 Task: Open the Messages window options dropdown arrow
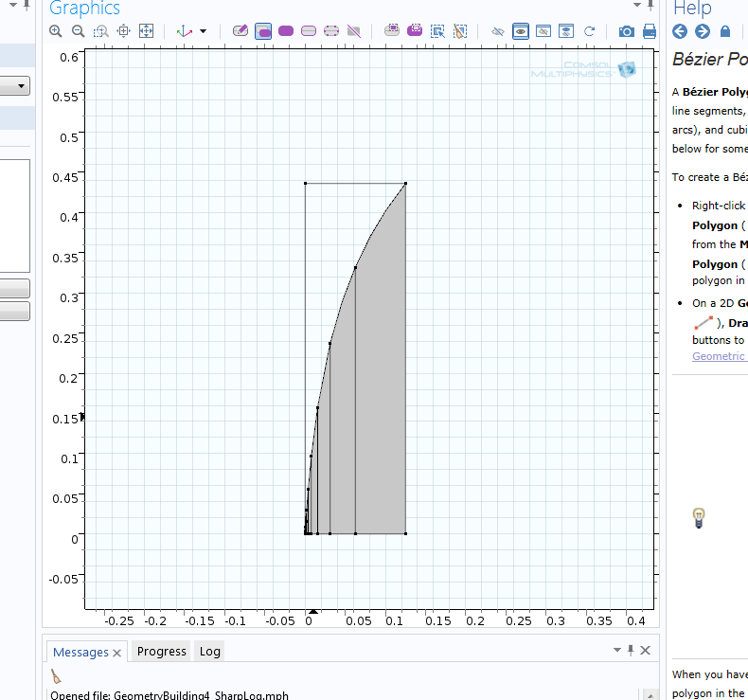[617, 651]
